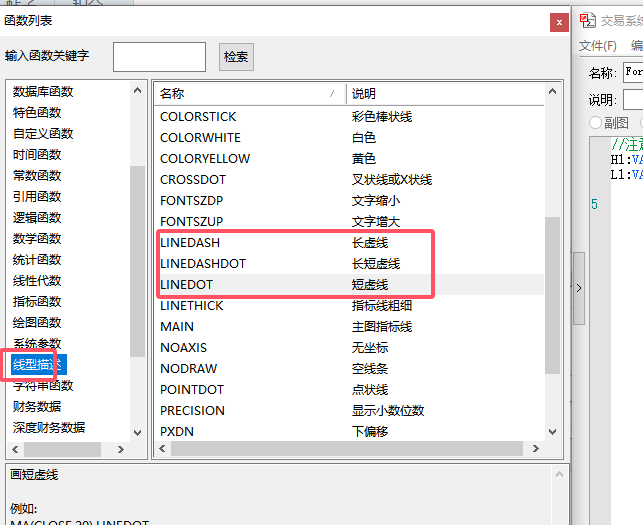The width and height of the screenshot is (643, 525).
Task: Select PRECISION function row
Action: 349,411
